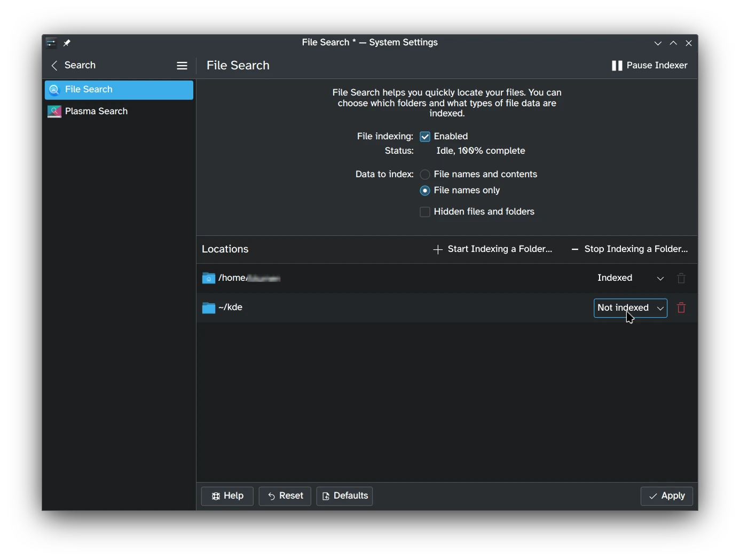The height and width of the screenshot is (560, 740).
Task: Delete the ~/kde location with red trash icon
Action: (681, 308)
